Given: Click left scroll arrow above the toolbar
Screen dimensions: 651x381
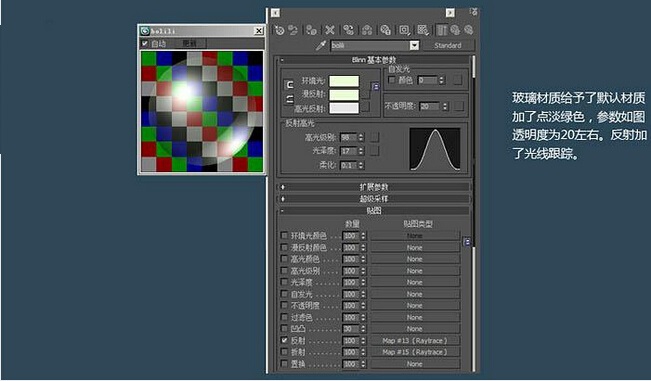Looking at the screenshot, I should coord(276,13).
